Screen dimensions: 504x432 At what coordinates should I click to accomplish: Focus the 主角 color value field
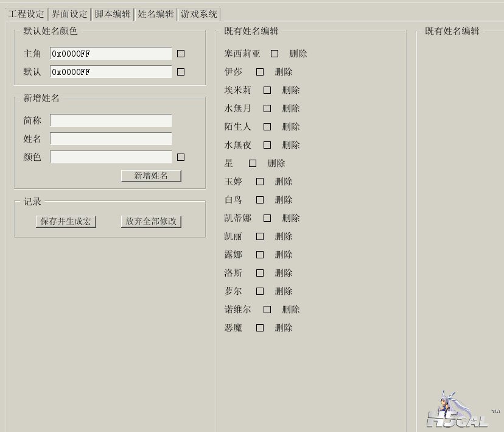click(x=111, y=54)
